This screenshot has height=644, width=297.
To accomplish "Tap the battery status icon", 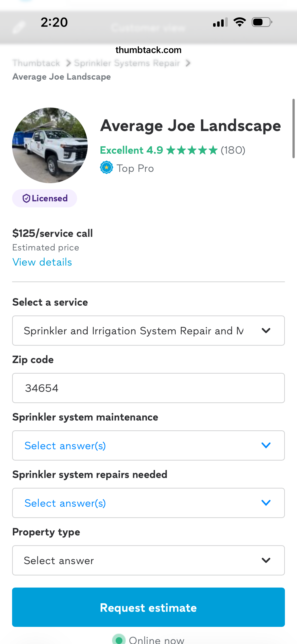I will (x=262, y=22).
